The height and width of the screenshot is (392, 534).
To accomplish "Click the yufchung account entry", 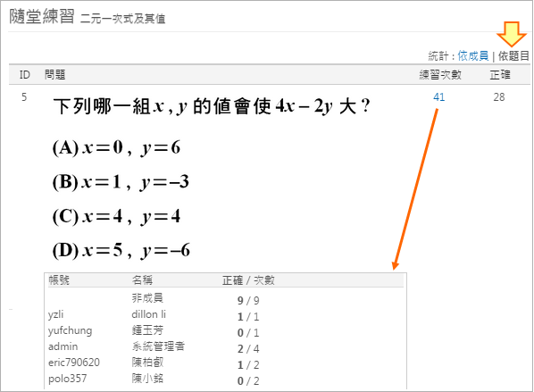I will (70, 330).
